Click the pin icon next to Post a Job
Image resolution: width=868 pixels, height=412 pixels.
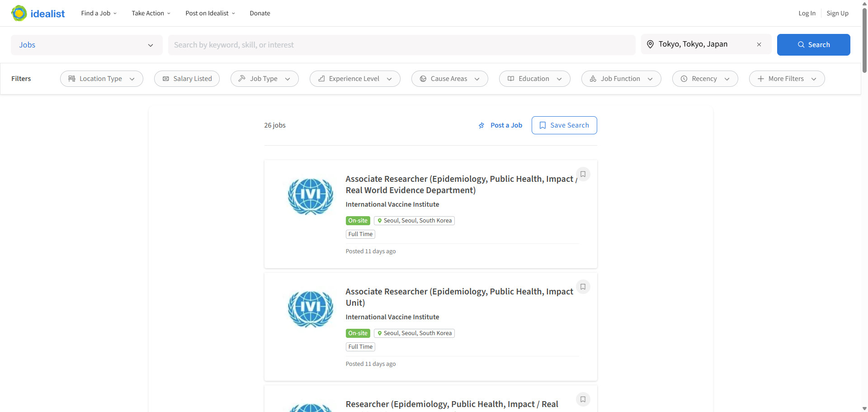tap(481, 125)
